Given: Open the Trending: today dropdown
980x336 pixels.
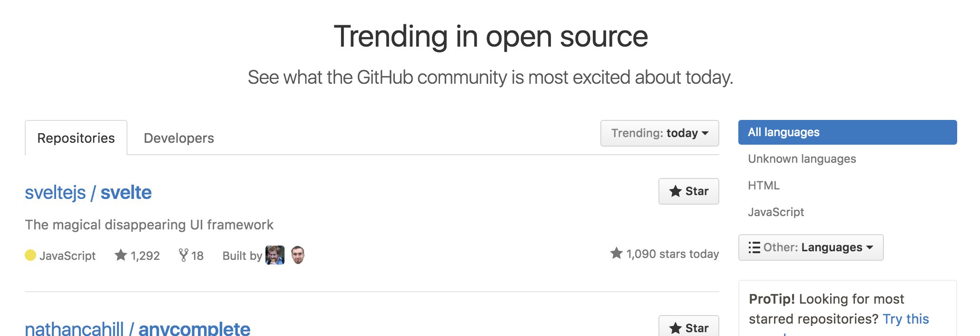Looking at the screenshot, I should click(659, 133).
